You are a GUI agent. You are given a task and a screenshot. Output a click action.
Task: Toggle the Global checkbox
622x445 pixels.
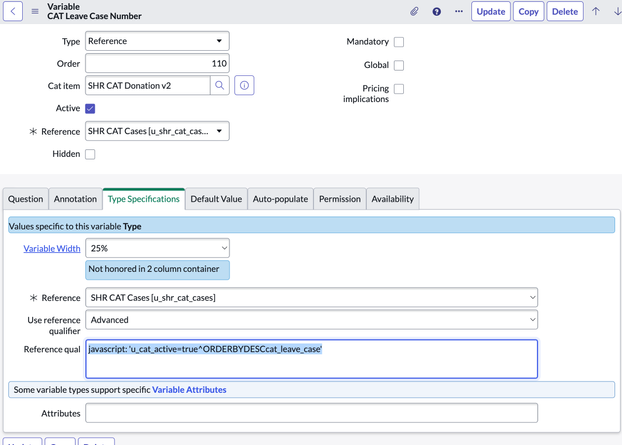click(399, 65)
